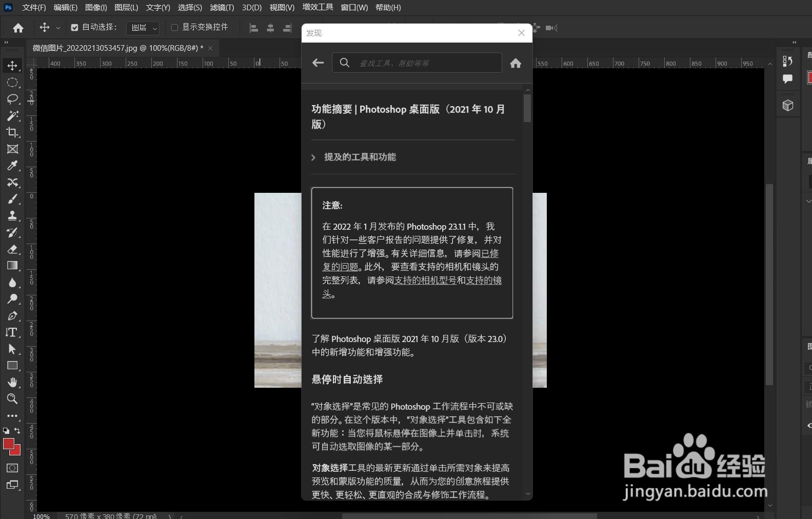
Task: Select the Eraser tool
Action: [x=12, y=249]
